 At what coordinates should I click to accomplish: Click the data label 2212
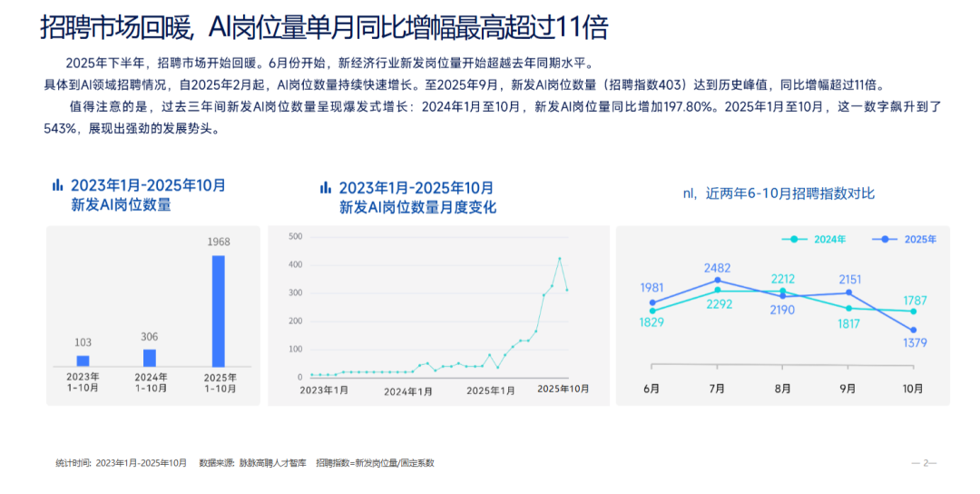(782, 279)
